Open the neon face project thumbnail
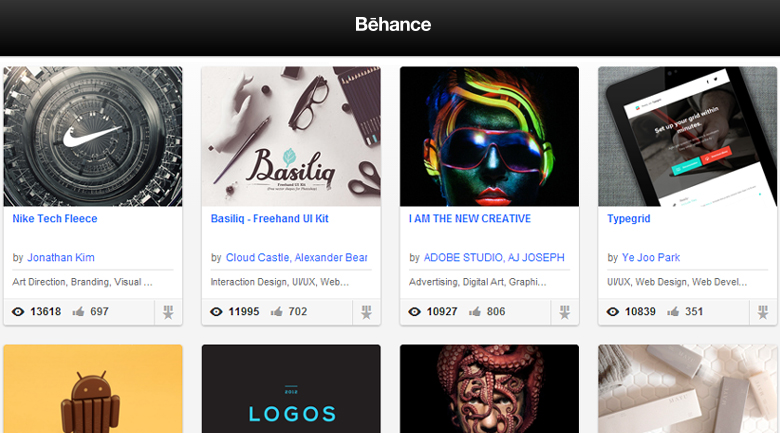This screenshot has height=433, width=780. (x=489, y=136)
